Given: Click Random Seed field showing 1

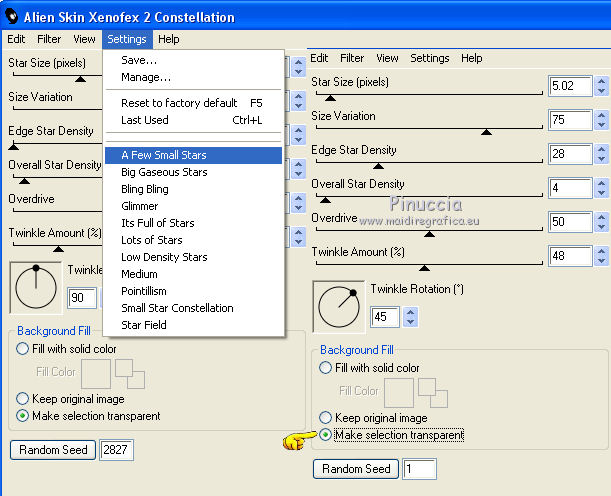Looking at the screenshot, I should click(419, 469).
